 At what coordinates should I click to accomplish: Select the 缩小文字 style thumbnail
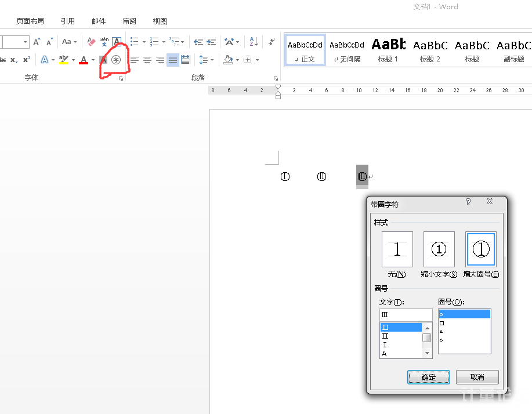pos(439,249)
